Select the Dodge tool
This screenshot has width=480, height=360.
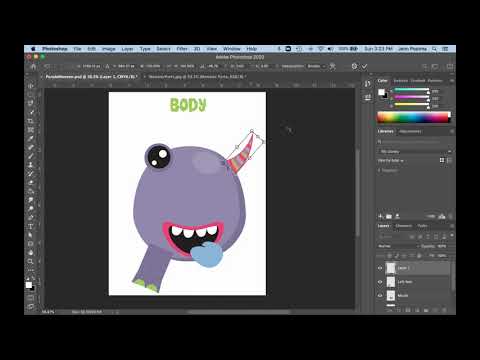tap(31, 209)
